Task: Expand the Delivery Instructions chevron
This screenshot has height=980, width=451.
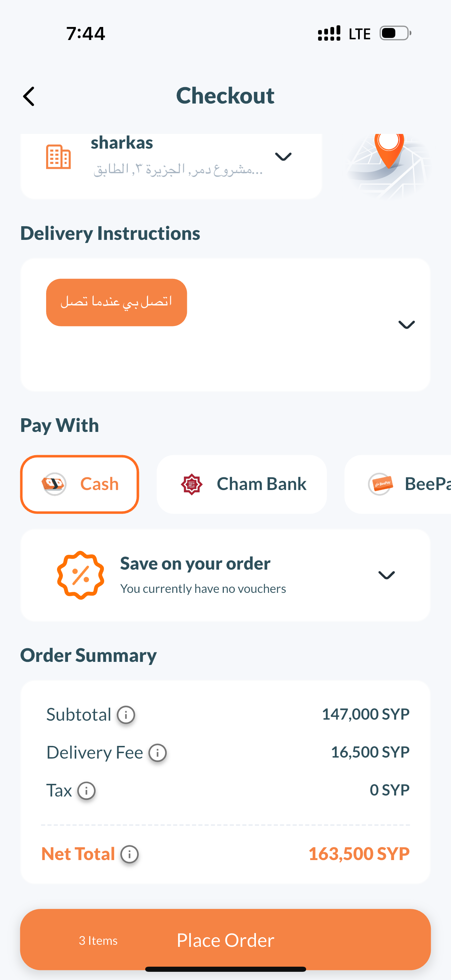Action: pos(406,325)
